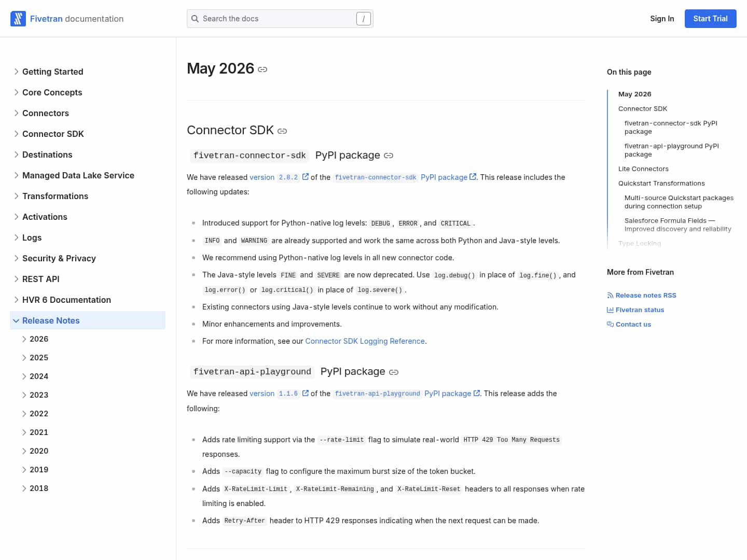Click external link icon after version 2.8.2

tap(306, 177)
